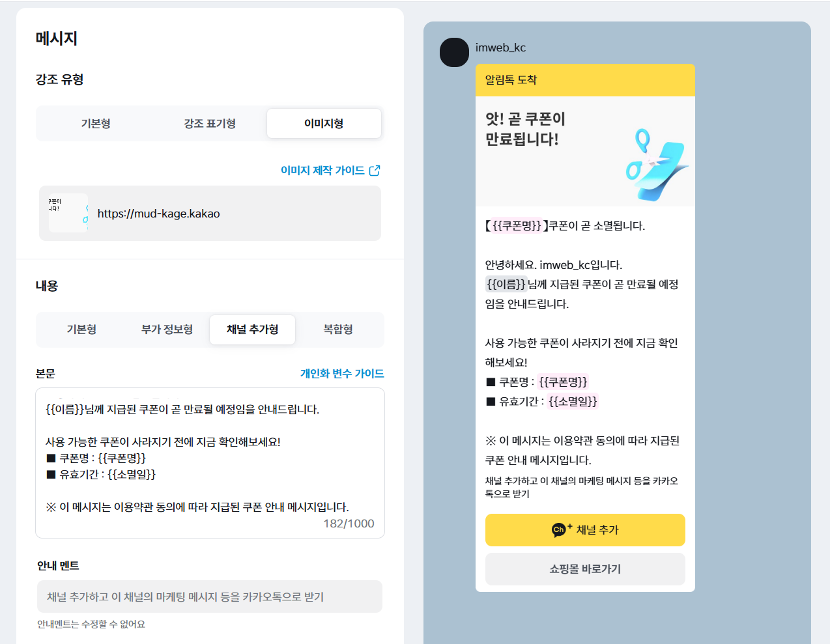Click the Ch+ icon on 채널 추가 button
This screenshot has width=830, height=644.
[561, 529]
